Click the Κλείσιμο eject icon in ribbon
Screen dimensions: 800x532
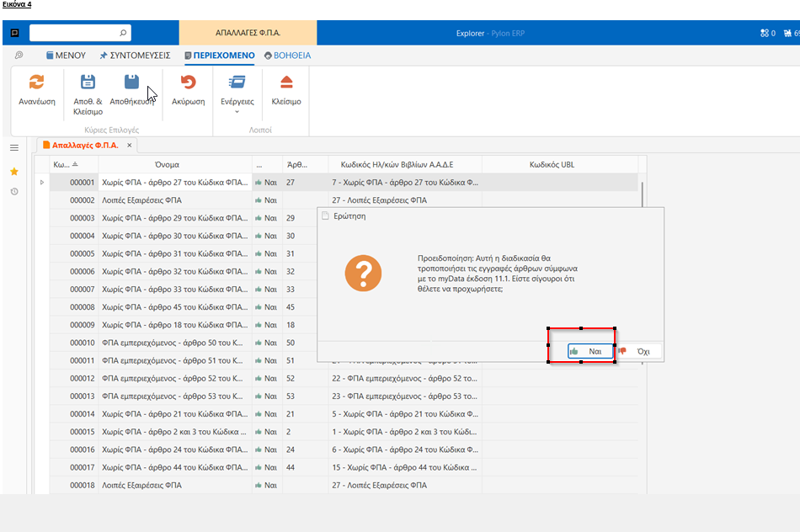pos(286,82)
